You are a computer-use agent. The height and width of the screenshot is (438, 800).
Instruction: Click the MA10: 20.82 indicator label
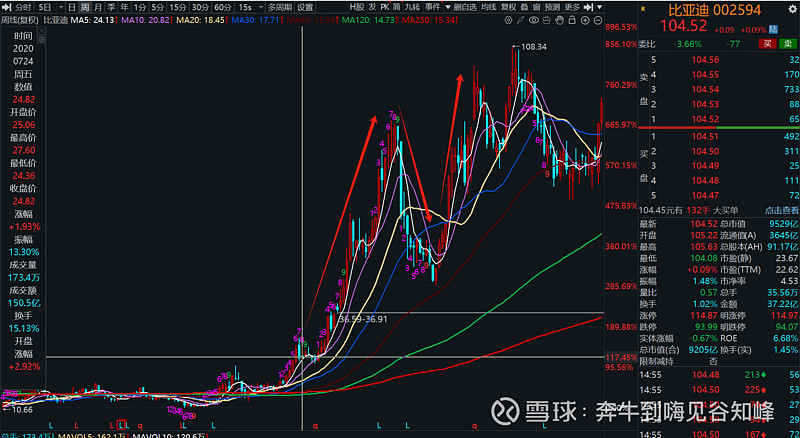(146, 20)
